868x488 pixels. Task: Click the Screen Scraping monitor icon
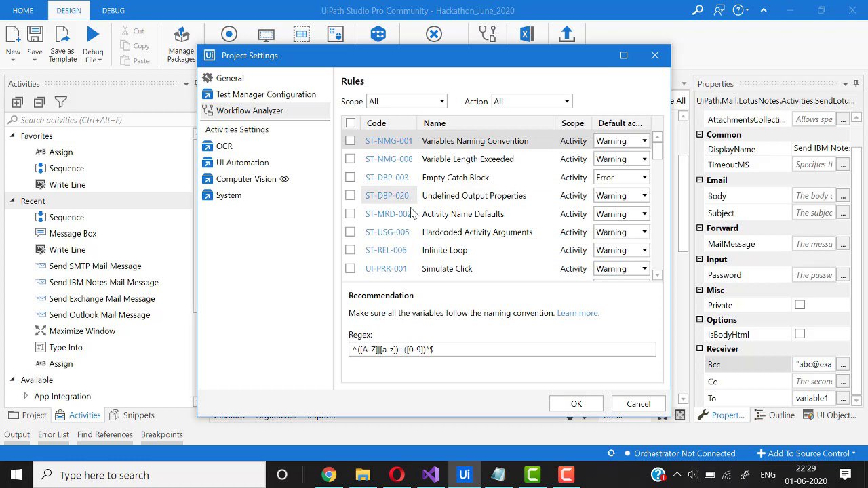coord(267,35)
